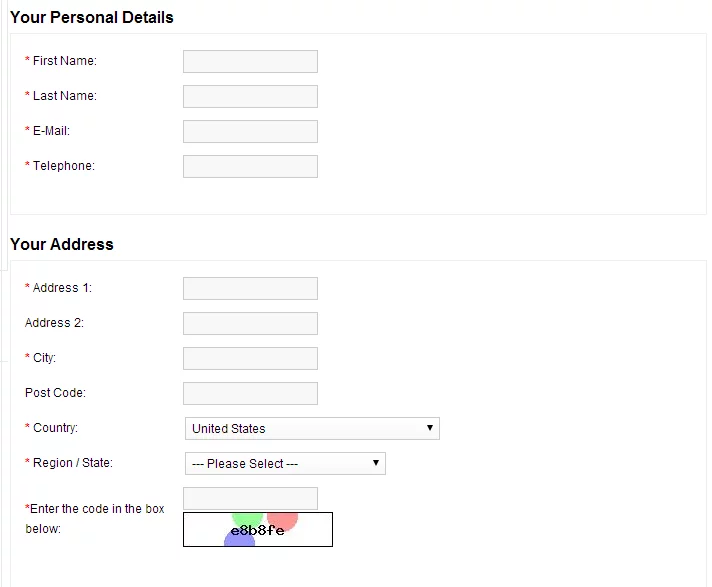
Task: Click the 'Country:' label text
Action: [55, 428]
